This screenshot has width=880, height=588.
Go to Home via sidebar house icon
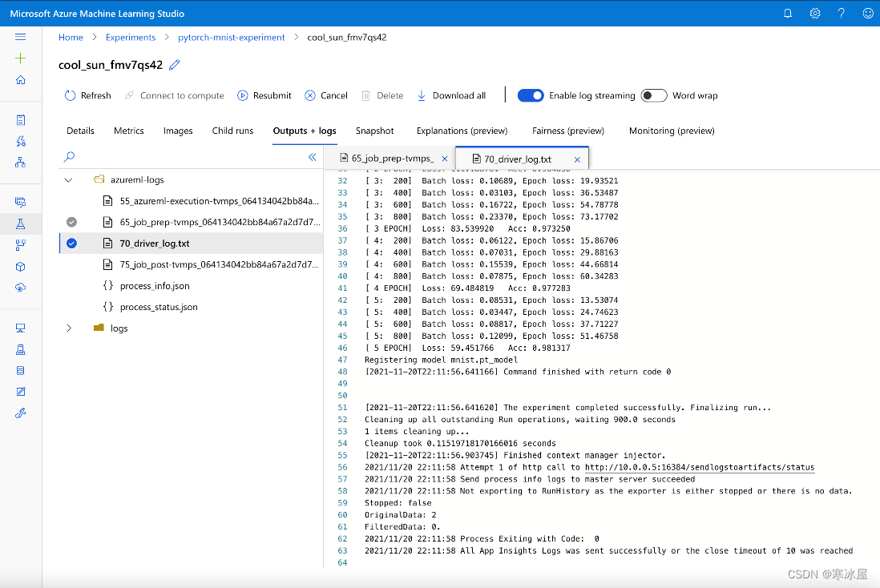click(x=21, y=79)
